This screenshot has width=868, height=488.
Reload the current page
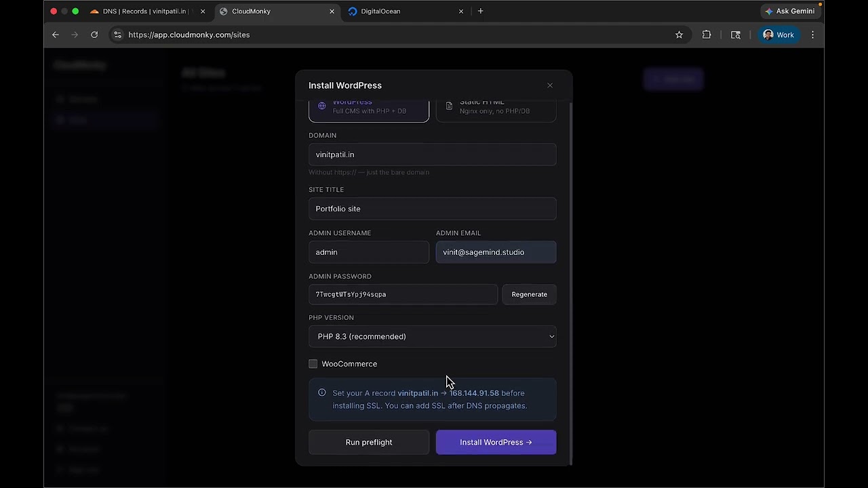(x=94, y=35)
